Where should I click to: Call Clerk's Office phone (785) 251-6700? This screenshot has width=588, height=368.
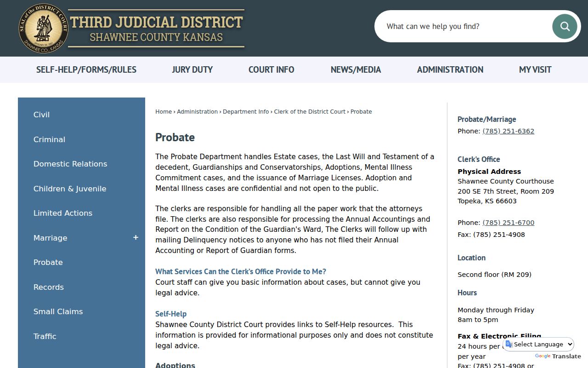pos(509,223)
